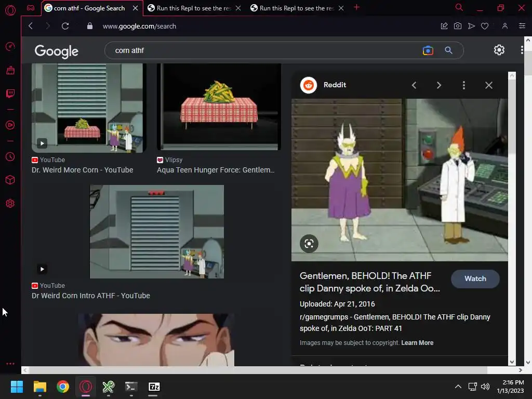This screenshot has width=532, height=399.
Task: Switch to third 'Run this Repl' tab
Action: (297, 8)
